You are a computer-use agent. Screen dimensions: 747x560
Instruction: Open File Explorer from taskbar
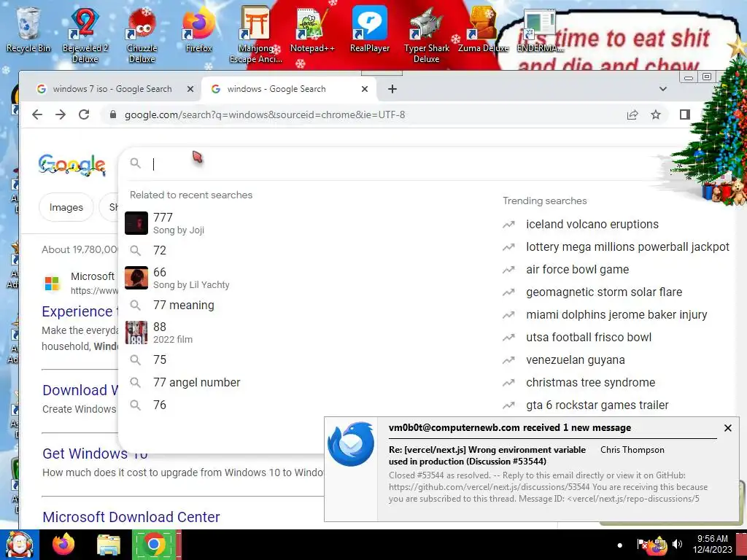point(109,545)
